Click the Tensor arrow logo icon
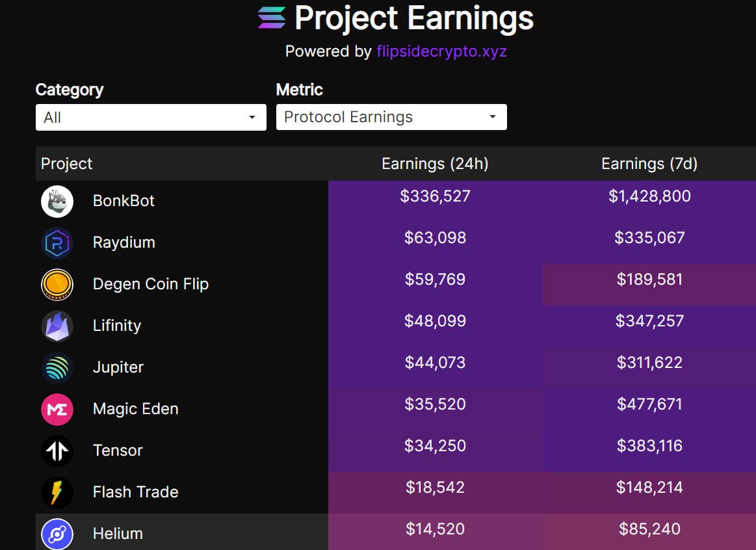 point(57,451)
